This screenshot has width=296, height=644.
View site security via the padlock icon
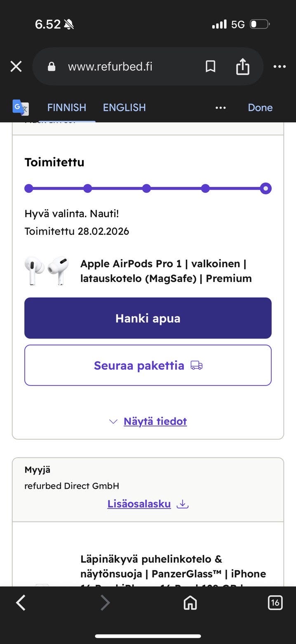(51, 66)
